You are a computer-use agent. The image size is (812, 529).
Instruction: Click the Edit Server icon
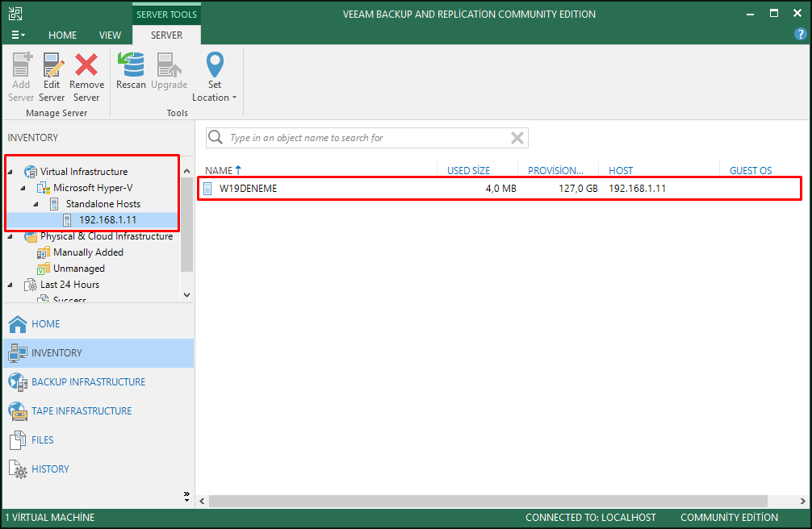pyautogui.click(x=52, y=65)
